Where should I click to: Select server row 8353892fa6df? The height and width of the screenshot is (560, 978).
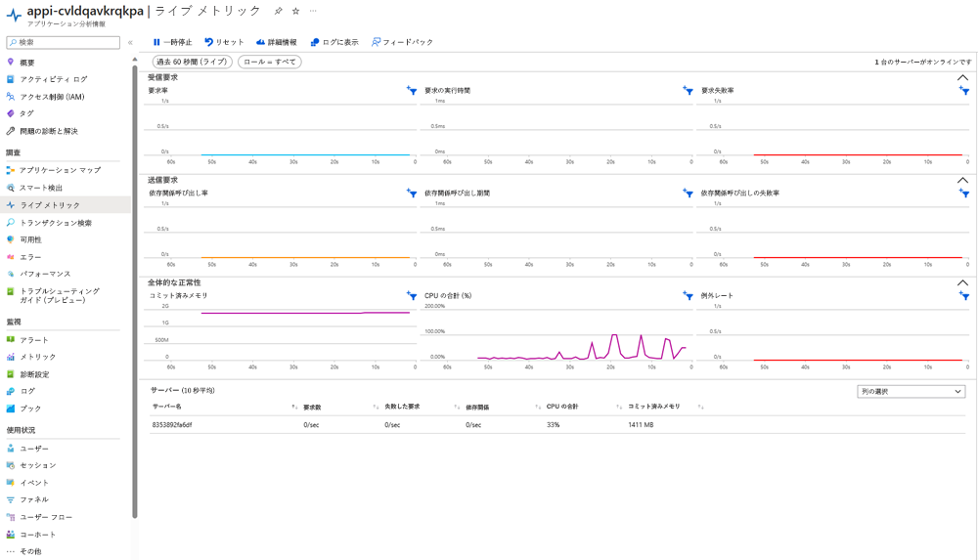[x=557, y=425]
